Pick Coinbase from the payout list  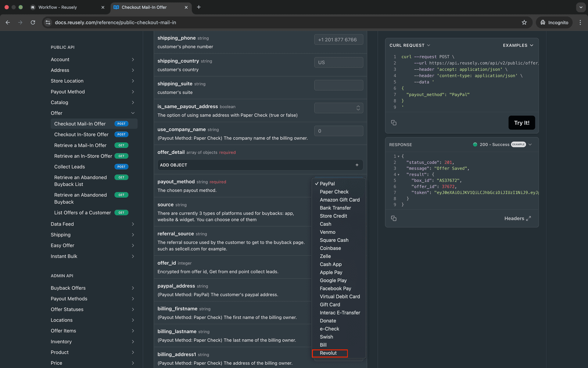tap(338, 248)
